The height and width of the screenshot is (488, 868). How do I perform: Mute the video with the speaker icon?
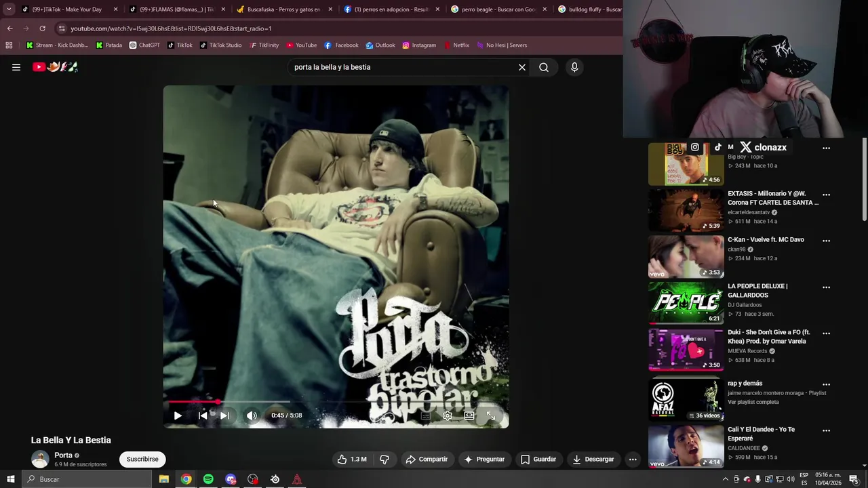point(252,415)
